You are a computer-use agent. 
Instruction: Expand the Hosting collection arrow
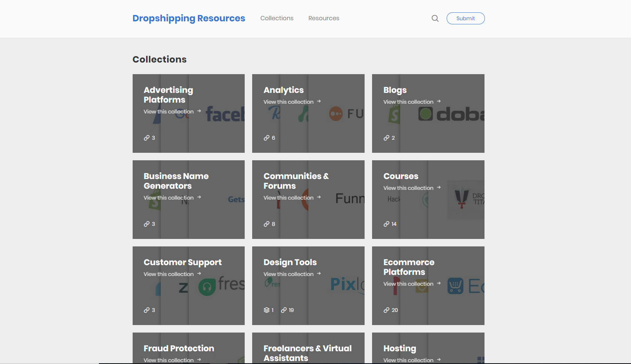pyautogui.click(x=439, y=360)
